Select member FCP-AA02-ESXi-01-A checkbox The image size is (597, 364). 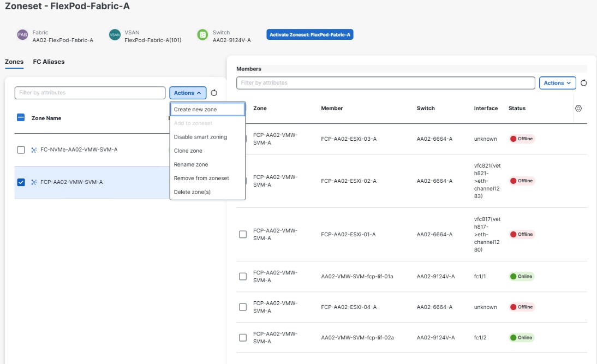pos(242,234)
